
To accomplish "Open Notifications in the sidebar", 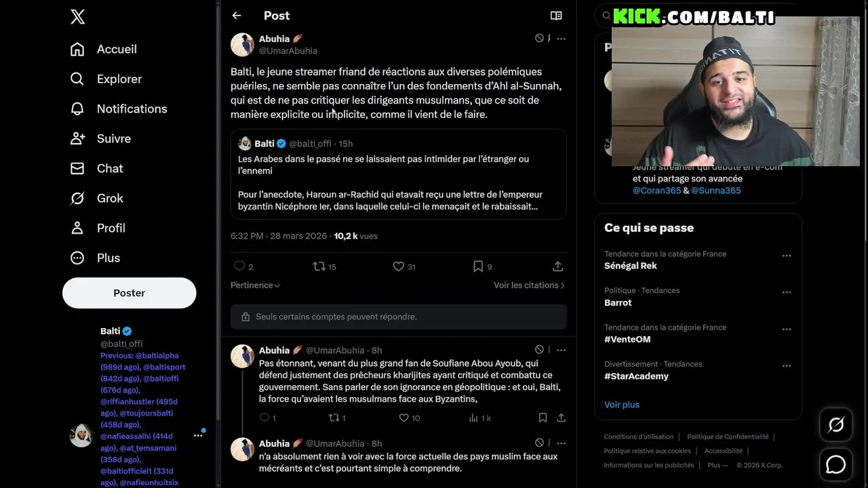I will tap(132, 108).
